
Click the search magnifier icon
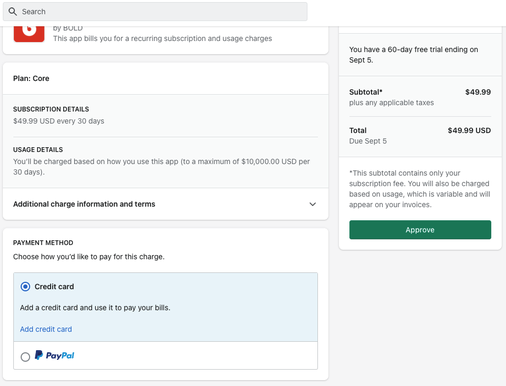point(13,12)
